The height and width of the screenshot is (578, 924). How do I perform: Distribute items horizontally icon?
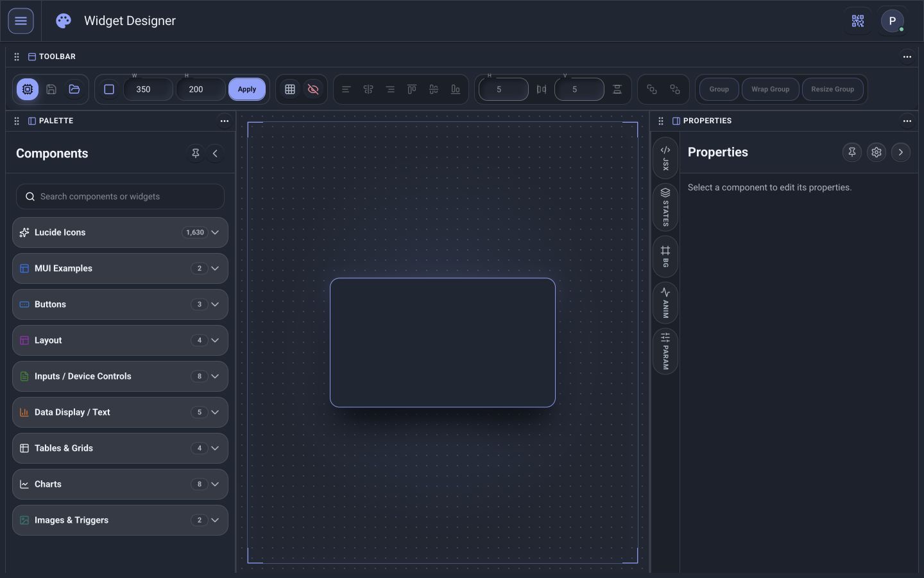(542, 89)
